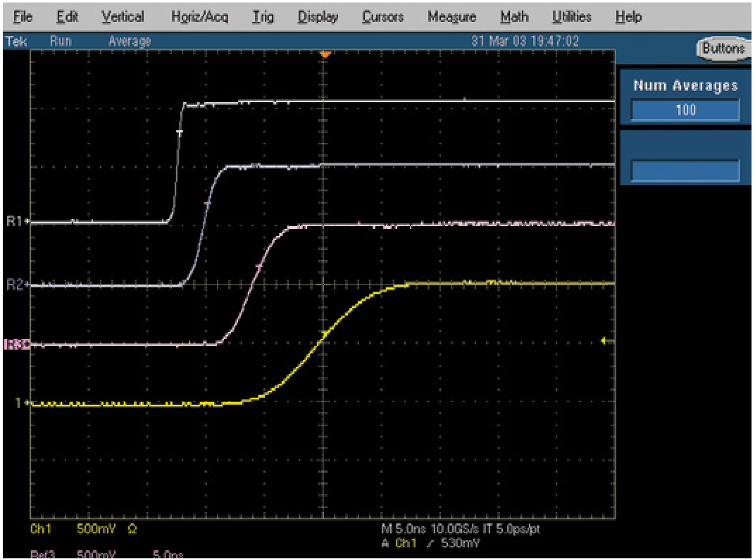Select the pink R3 reference waveform marker

[17, 345]
